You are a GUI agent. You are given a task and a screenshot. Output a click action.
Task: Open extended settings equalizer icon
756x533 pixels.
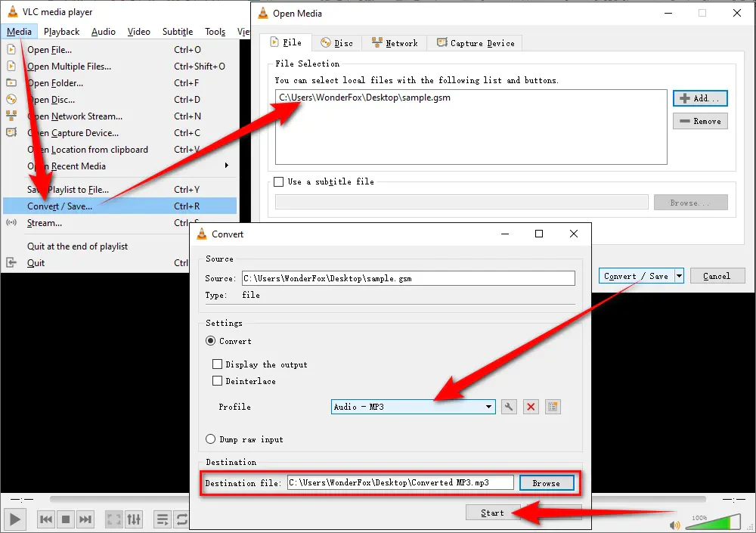click(134, 519)
